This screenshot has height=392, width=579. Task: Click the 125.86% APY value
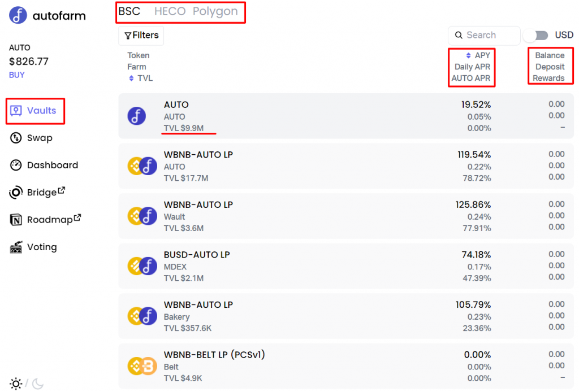coord(473,204)
